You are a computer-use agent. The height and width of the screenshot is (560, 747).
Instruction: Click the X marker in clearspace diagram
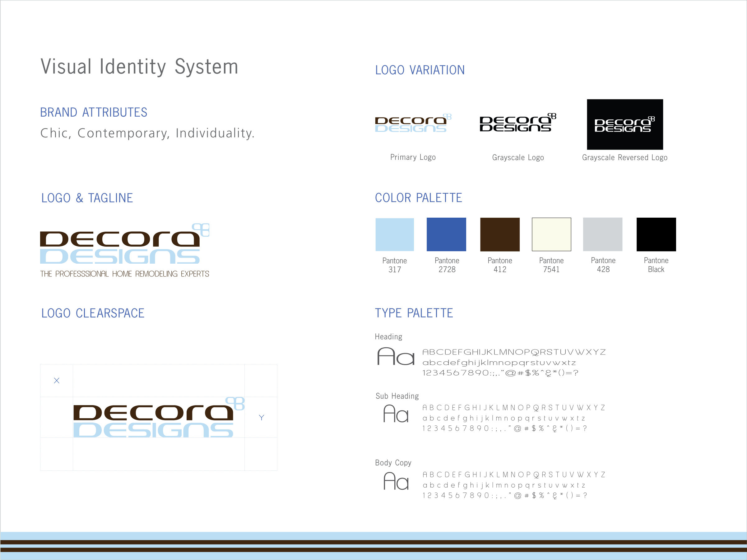coord(57,380)
